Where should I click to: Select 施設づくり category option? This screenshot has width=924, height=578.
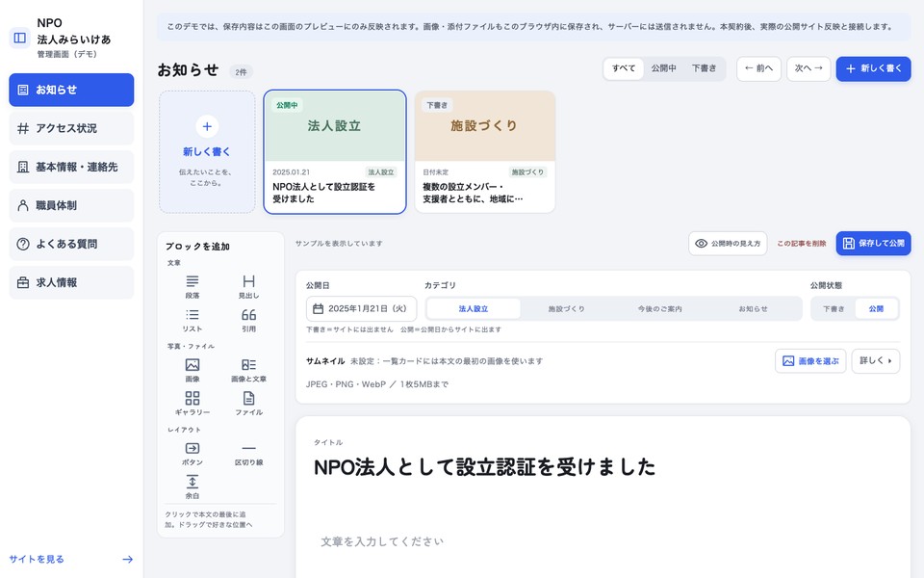point(566,309)
